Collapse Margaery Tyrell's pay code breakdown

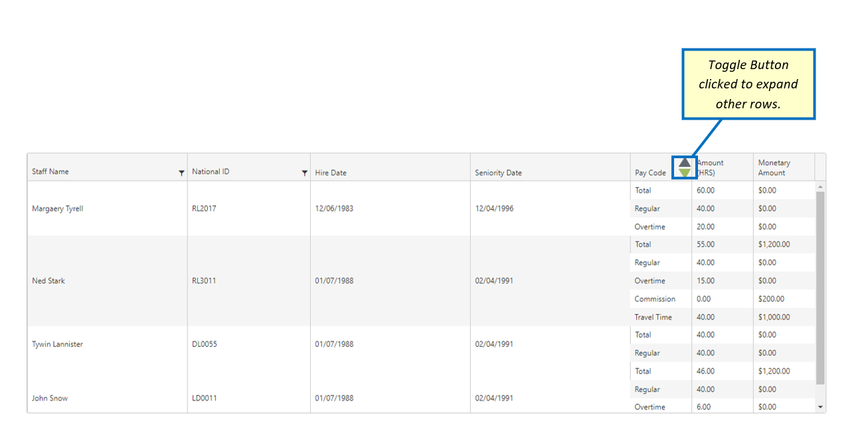(x=683, y=162)
